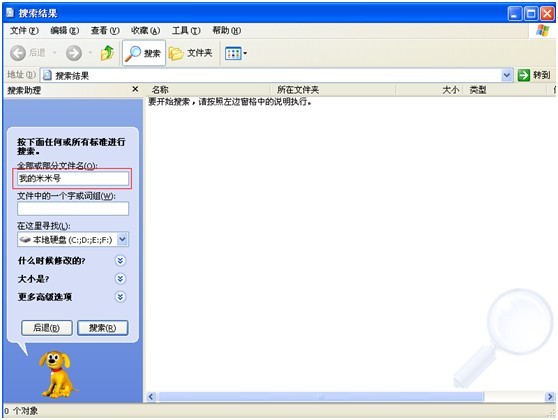Open the Back button history dropdown arrow
The height and width of the screenshot is (420, 558).
coord(54,53)
